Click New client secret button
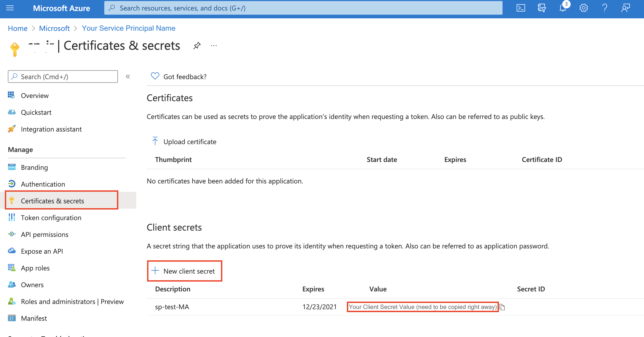Screen dimensions: 644x337 coord(184,271)
